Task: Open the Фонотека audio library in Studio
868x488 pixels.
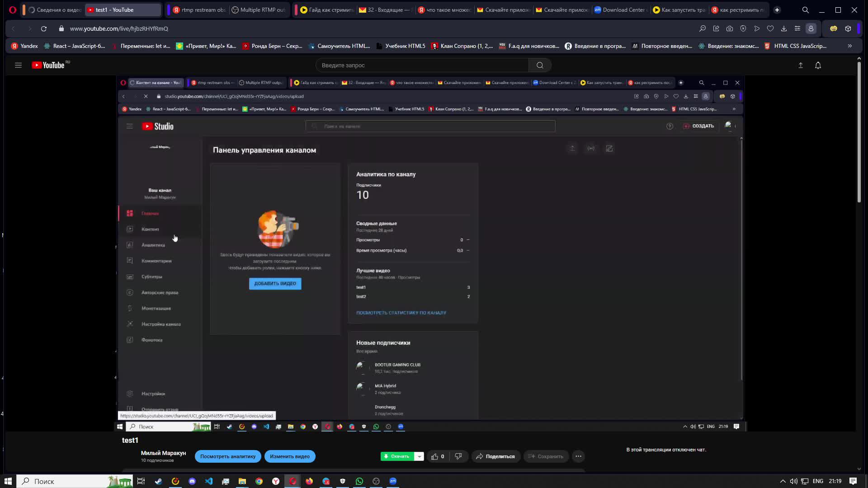Action: [x=152, y=339]
